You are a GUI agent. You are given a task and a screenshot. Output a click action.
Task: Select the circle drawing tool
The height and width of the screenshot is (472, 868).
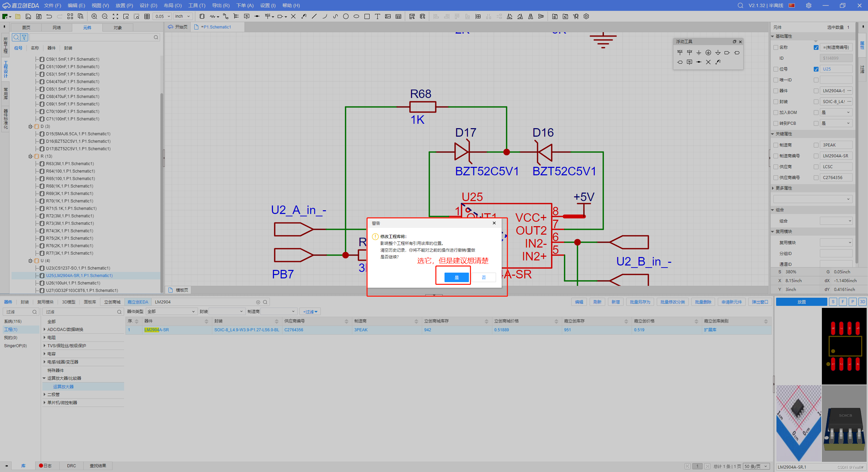pos(346,16)
